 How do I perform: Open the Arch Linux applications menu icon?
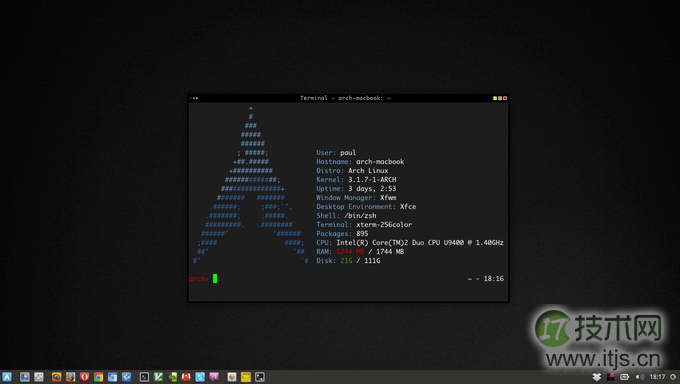coord(7,377)
